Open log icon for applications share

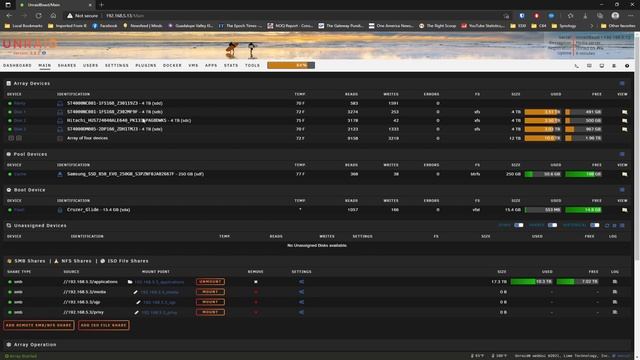[615, 282]
